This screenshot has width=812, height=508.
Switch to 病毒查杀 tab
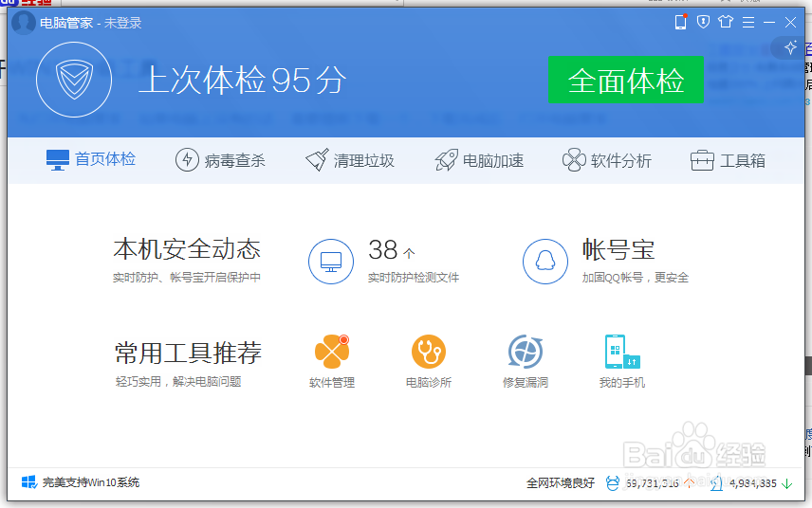pyautogui.click(x=221, y=160)
